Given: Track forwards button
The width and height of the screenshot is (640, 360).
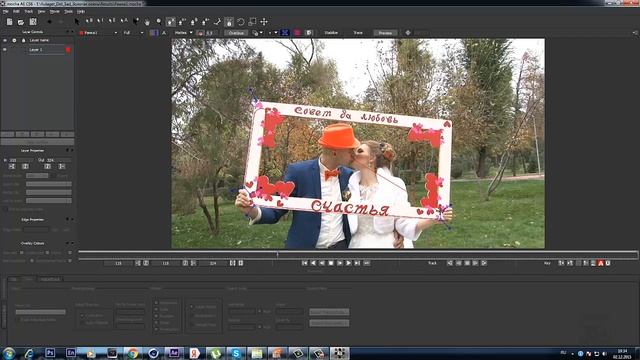Looking at the screenshot, I should [x=484, y=263].
